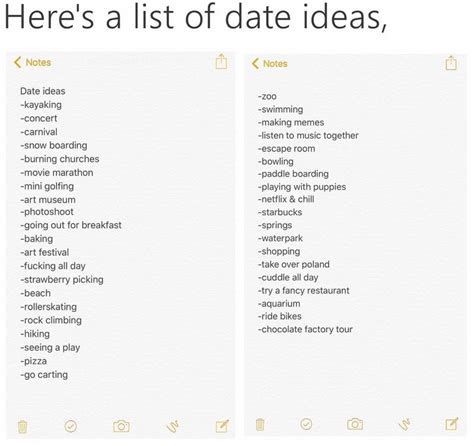Tap the back chevron in left note
Screen dimensions: 474x446
(18, 62)
